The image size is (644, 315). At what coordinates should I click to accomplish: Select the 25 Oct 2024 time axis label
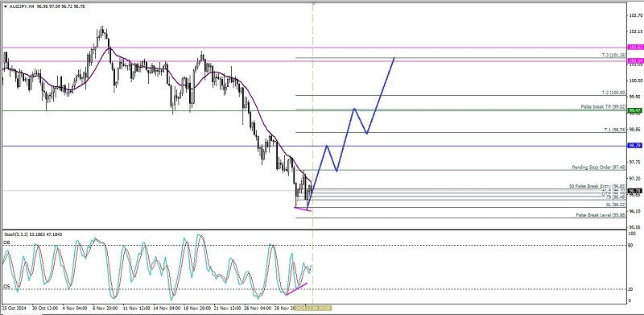coord(14,308)
